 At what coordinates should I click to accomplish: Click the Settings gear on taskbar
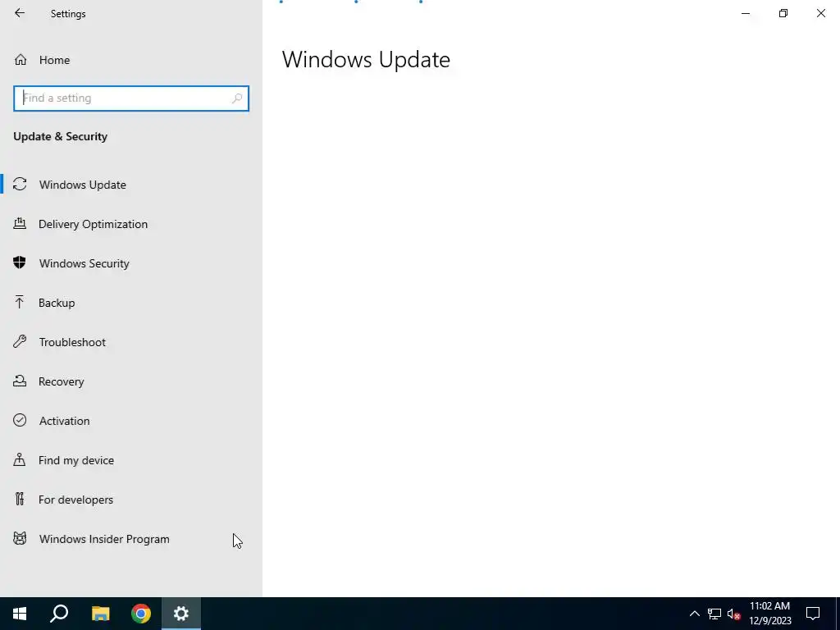(x=181, y=614)
